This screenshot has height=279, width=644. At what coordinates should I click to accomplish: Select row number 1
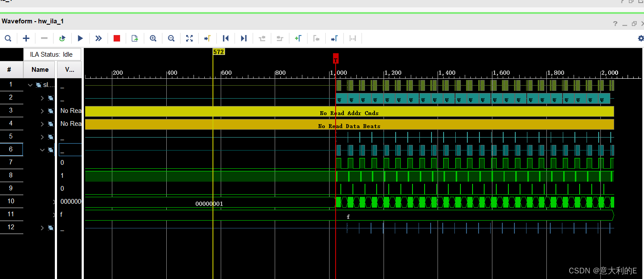pos(11,84)
